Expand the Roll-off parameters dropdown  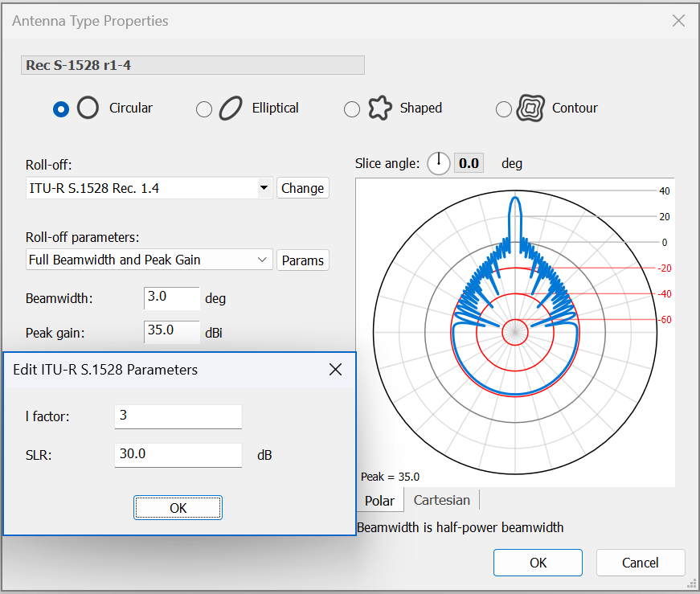pyautogui.click(x=263, y=260)
